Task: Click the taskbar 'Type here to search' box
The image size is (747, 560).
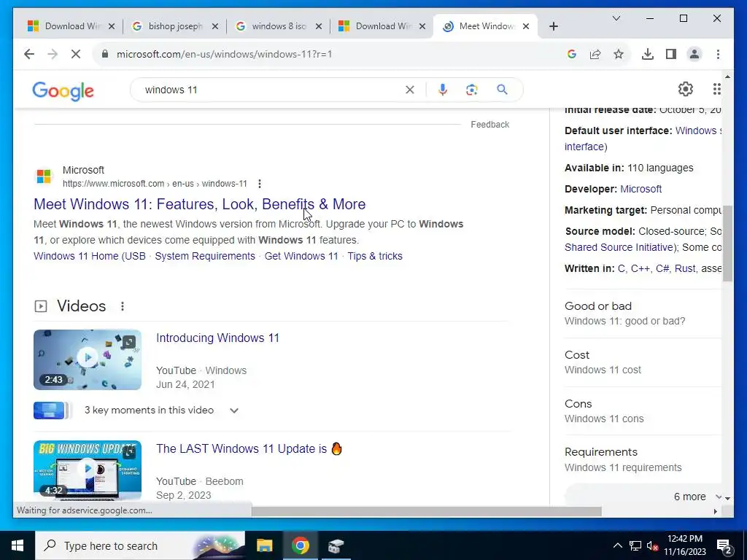Action: [x=140, y=545]
